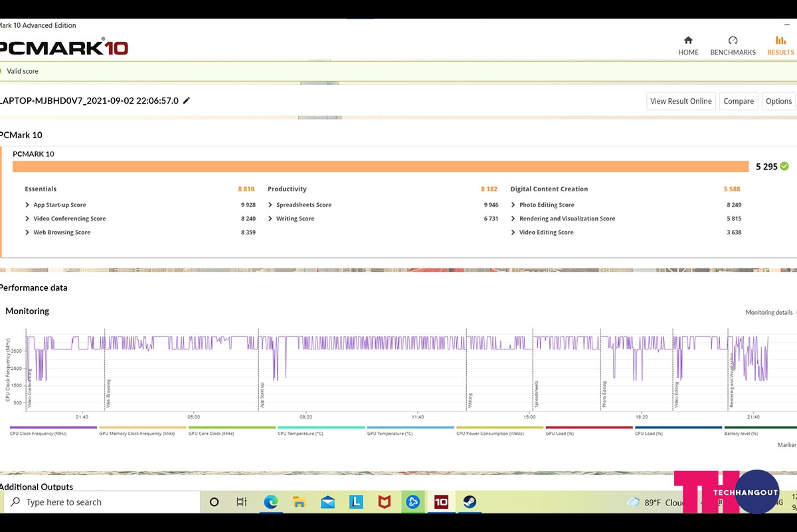Screen dimensions: 797x532
Task: Click the green checkmark beside 5 295
Action: coord(784,167)
